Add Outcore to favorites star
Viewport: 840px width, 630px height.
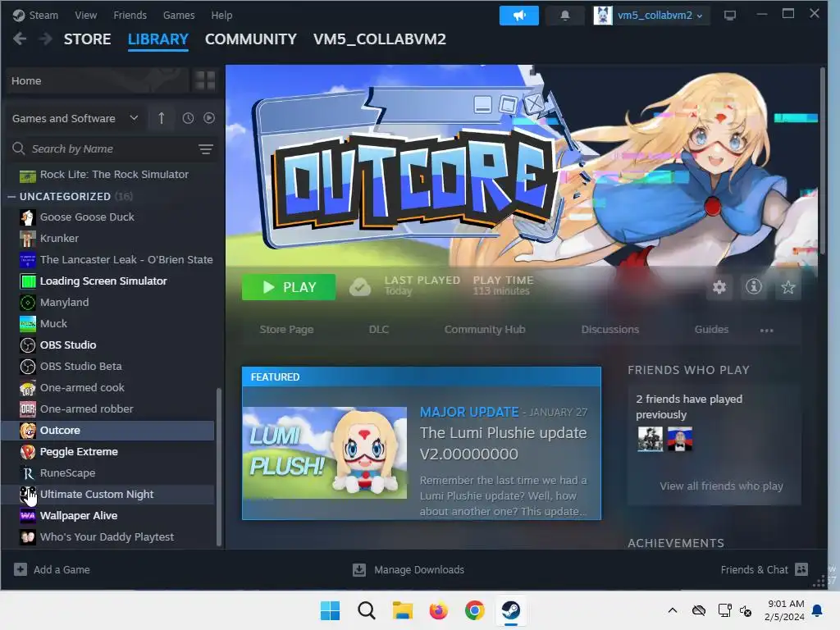pyautogui.click(x=788, y=287)
